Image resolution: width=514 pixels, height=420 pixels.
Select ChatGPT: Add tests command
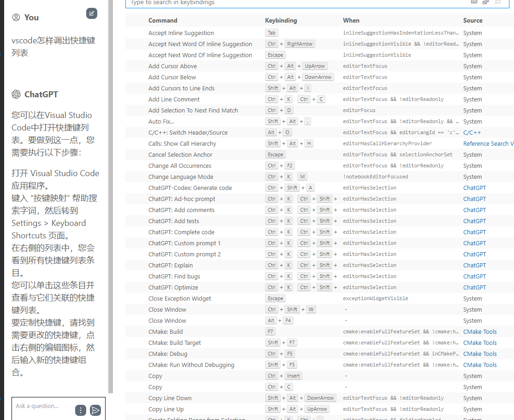[173, 221]
